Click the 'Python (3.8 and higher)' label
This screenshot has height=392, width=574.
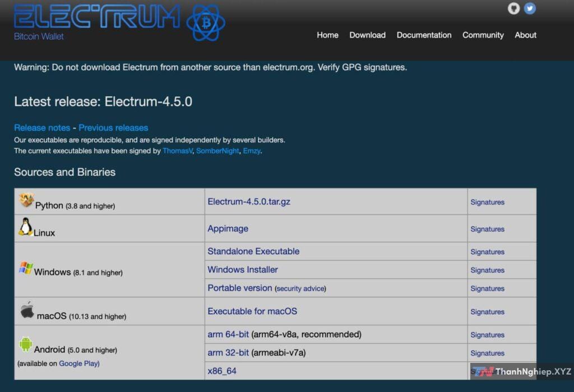click(x=75, y=206)
